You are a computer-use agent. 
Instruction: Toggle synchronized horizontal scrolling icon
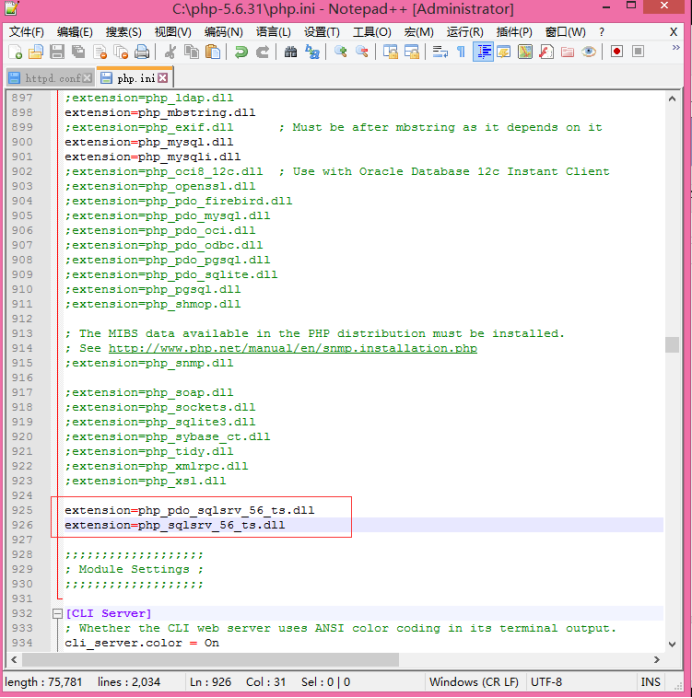[412, 52]
